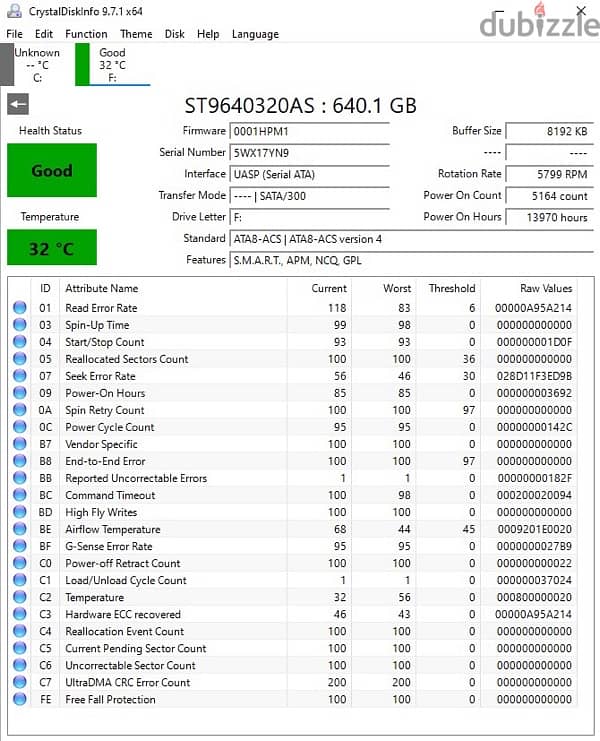Open the Disk menu
This screenshot has width=600, height=741.
(174, 34)
